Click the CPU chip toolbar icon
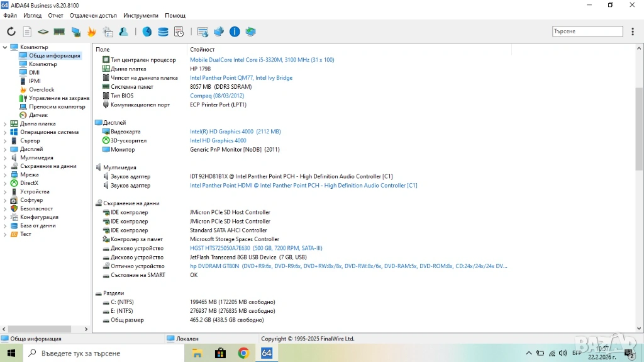 [x=43, y=31]
